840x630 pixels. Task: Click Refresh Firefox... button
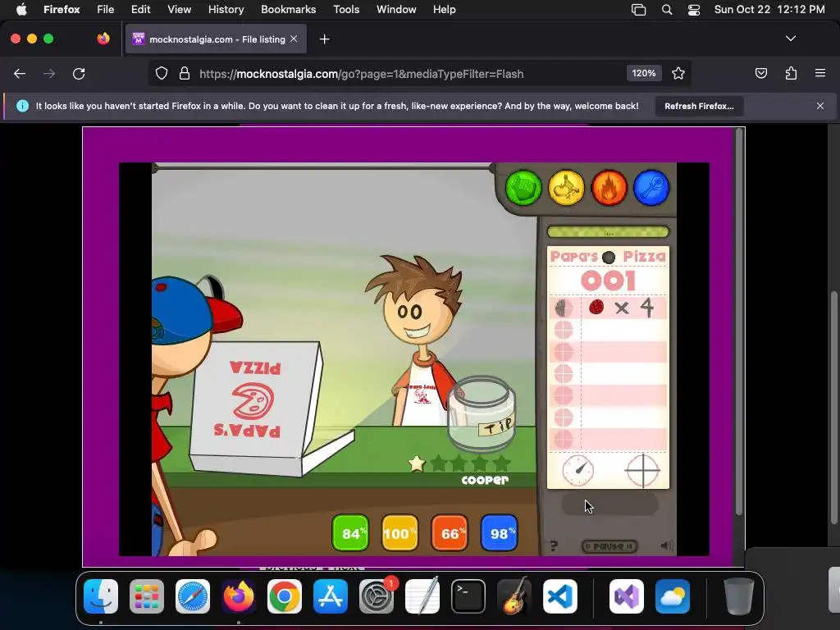(x=699, y=106)
